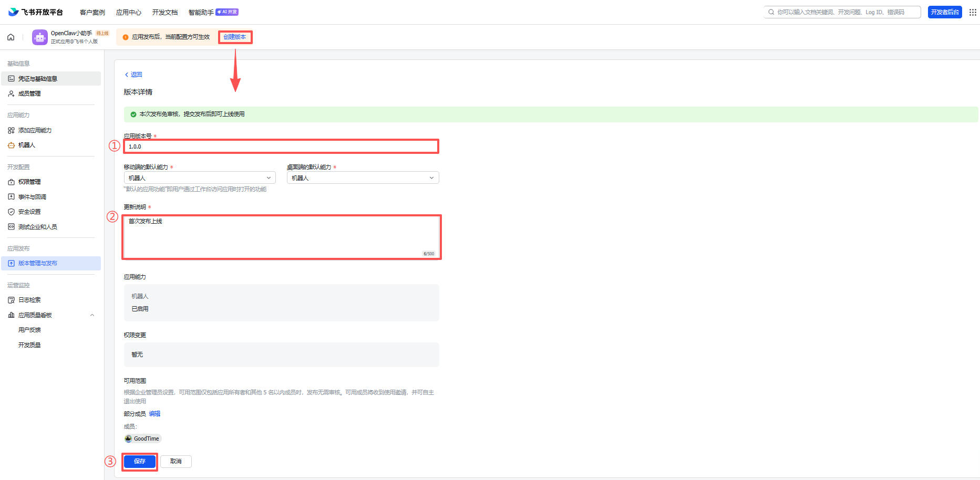Click the 编辑 link beside 部分成员

click(154, 414)
